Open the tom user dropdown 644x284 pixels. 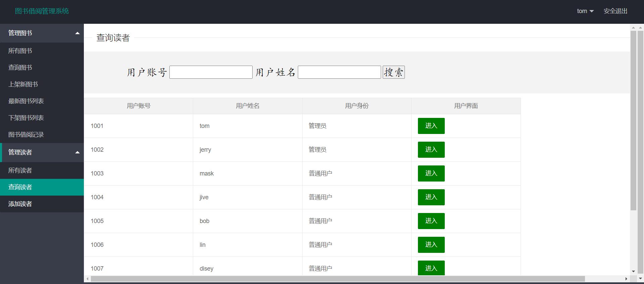coord(585,11)
